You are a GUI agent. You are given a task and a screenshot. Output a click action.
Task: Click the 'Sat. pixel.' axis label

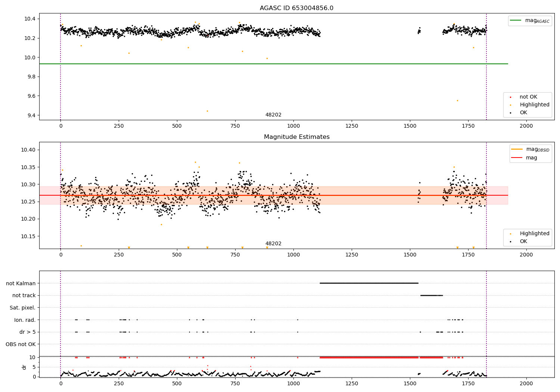pyautogui.click(x=23, y=308)
